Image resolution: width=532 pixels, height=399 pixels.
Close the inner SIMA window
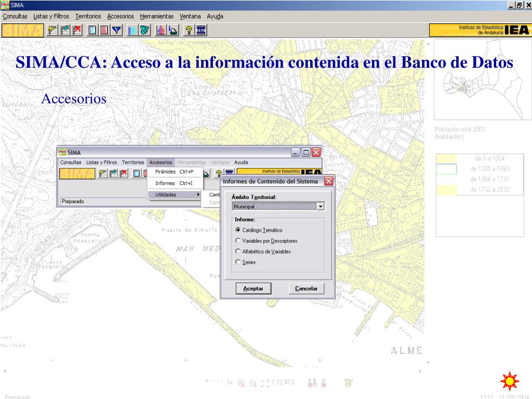(x=316, y=152)
